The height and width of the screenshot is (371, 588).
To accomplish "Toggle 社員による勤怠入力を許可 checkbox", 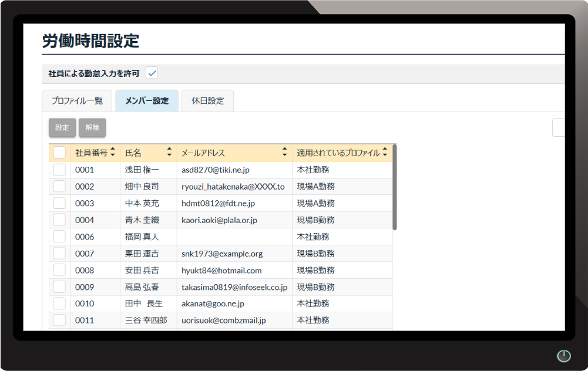I will click(x=152, y=73).
